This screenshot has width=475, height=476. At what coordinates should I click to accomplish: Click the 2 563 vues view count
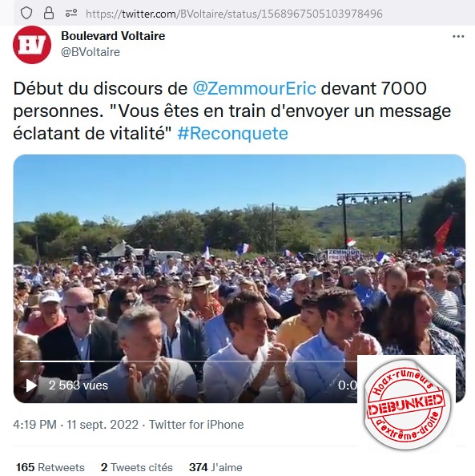pos(78,385)
